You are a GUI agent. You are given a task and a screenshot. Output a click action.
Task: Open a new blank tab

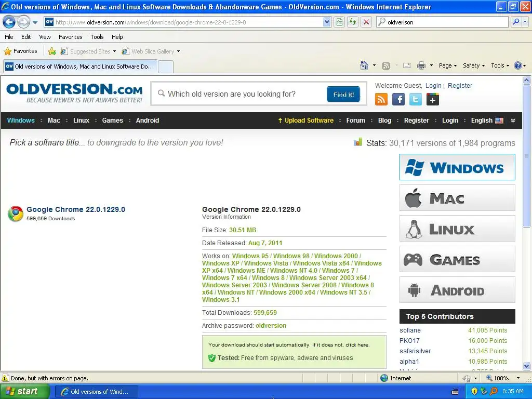click(166, 67)
